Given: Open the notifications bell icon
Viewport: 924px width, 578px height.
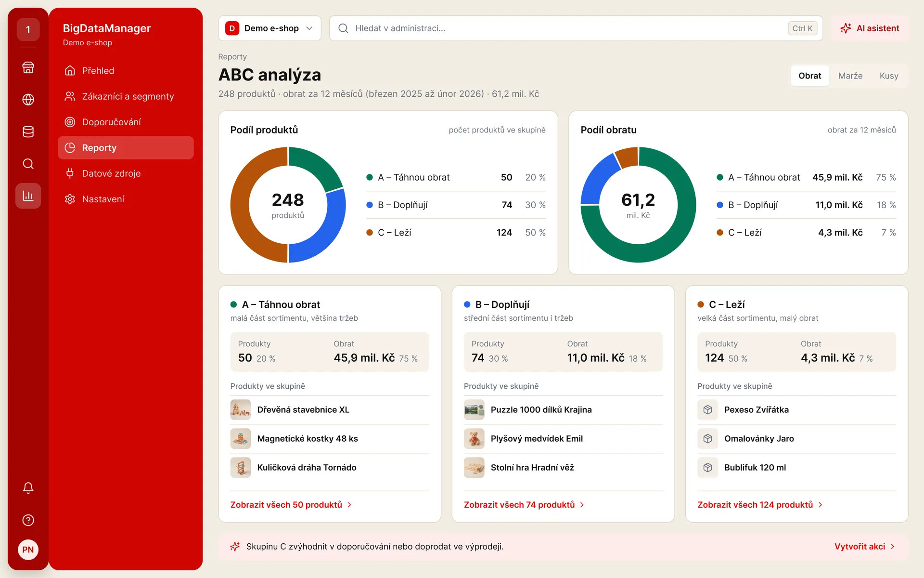Looking at the screenshot, I should 28,488.
